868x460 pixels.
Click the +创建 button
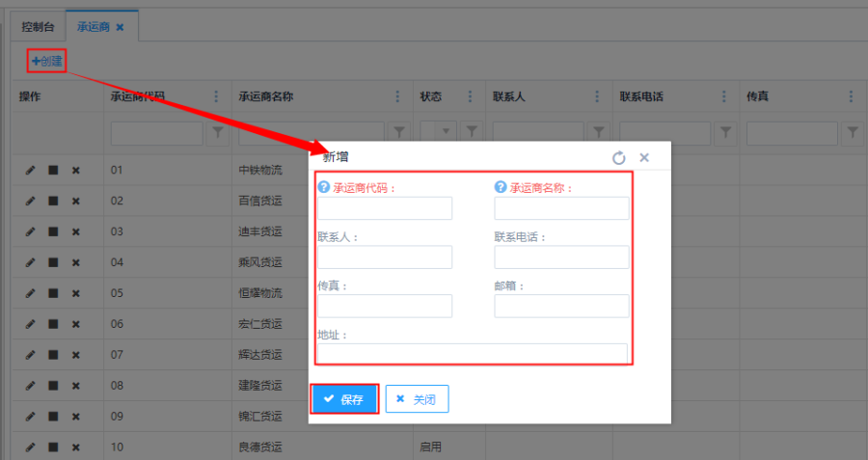pyautogui.click(x=46, y=61)
